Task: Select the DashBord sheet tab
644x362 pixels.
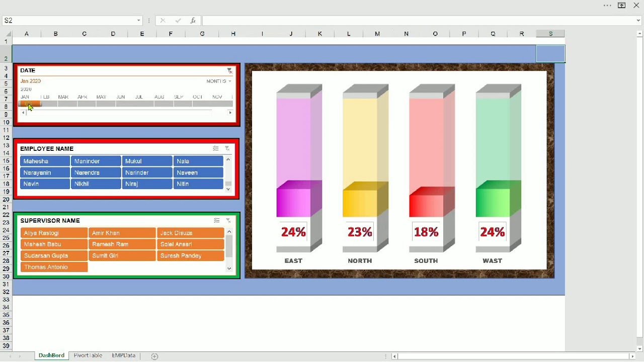Action: [51, 355]
